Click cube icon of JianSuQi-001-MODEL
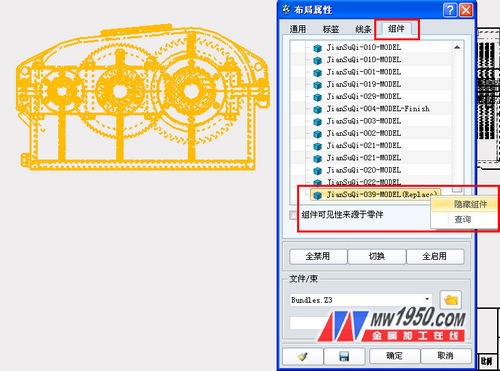Screen dimensions: 500x371 317,73
